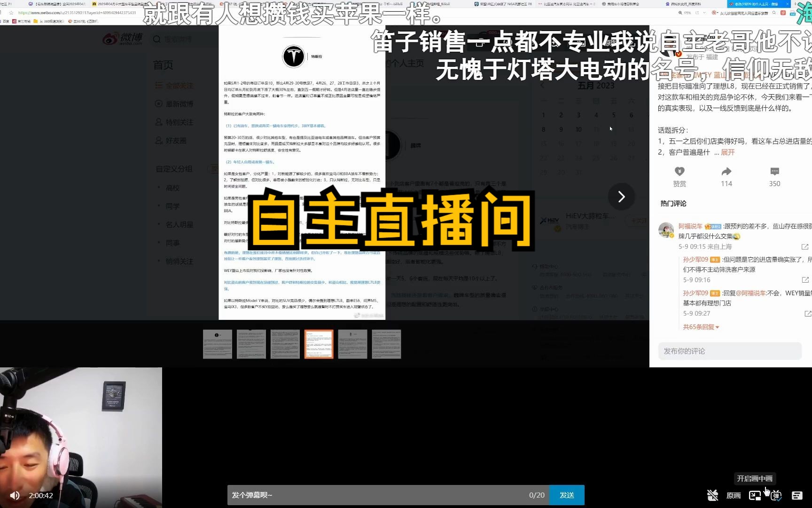
Task: Click the Tesla logo in the document
Action: [293, 56]
